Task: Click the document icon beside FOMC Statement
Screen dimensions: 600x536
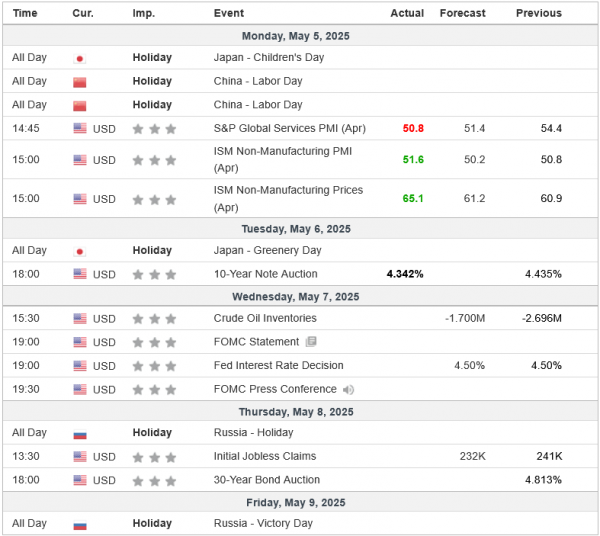Action: click(x=311, y=342)
